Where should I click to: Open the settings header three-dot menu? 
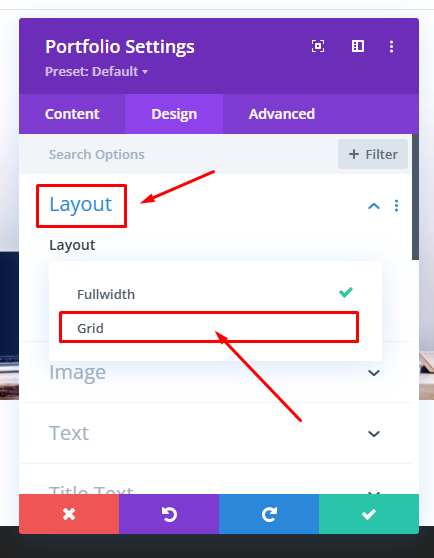tap(391, 46)
